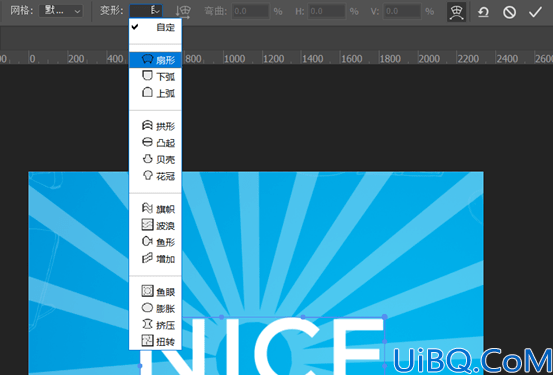Screen dimensions: 553x375
Task: Click the 弯曲 bend percentage field
Action: coord(250,11)
